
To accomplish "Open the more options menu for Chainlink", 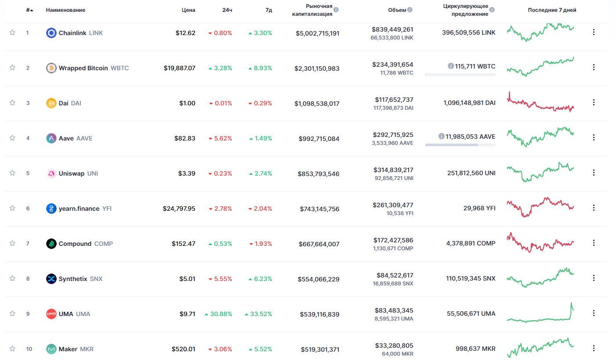I will tap(594, 32).
